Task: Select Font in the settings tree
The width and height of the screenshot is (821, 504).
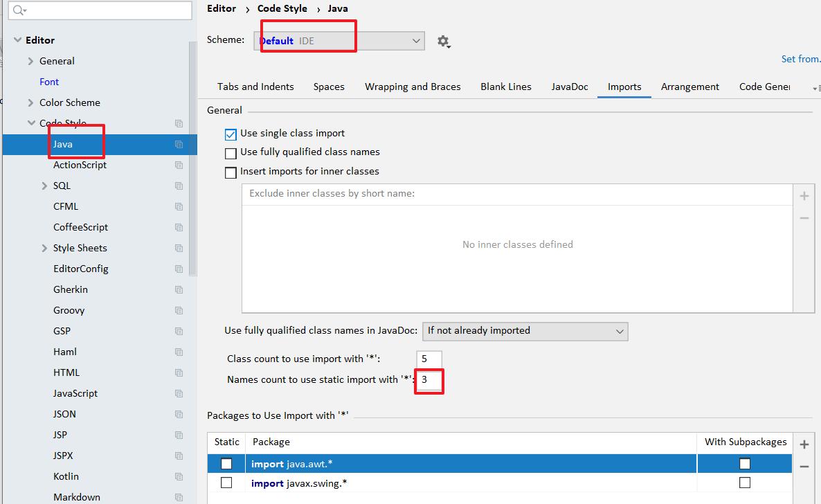Action: [x=49, y=82]
